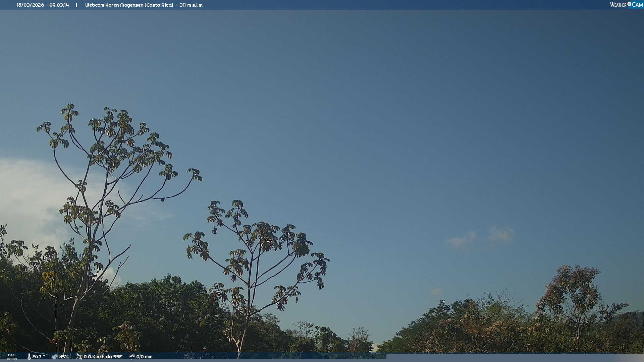The height and width of the screenshot is (362, 644).
Task: Click the Webcam Karen Mogensen title
Action: coord(114,5)
